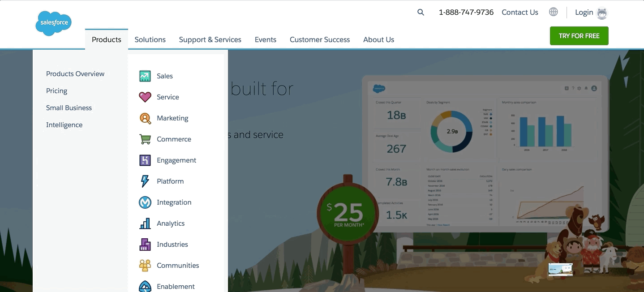644x292 pixels.
Task: Click the Platform lightning bolt icon
Action: point(145,181)
